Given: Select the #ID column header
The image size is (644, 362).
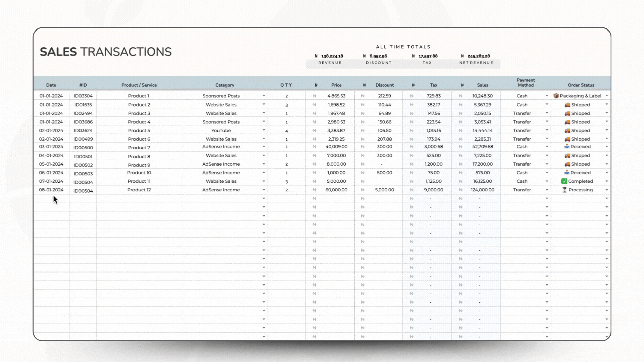Looking at the screenshot, I should (83, 85).
